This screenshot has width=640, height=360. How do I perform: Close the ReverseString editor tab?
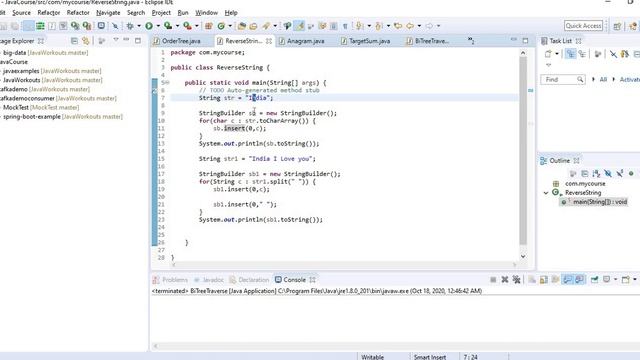click(x=269, y=41)
